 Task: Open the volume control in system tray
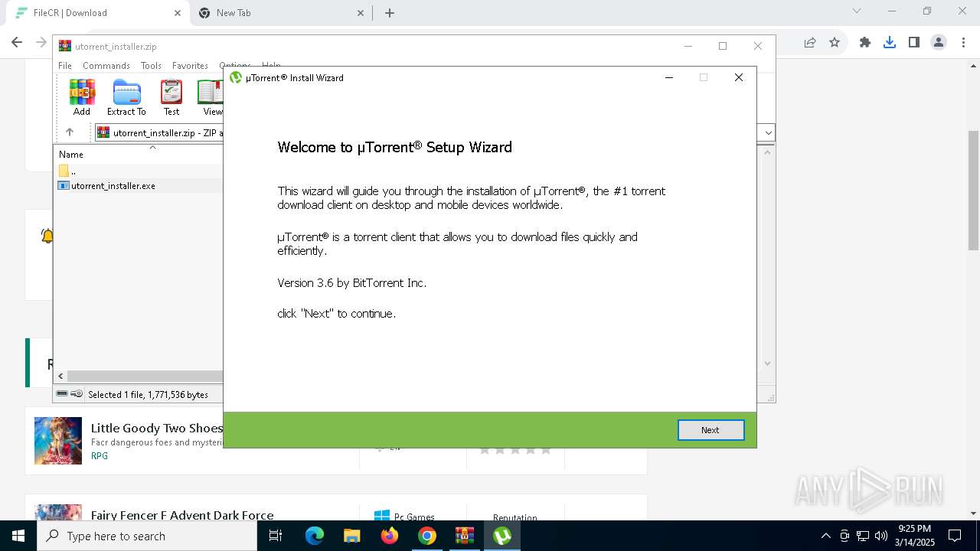tap(881, 536)
